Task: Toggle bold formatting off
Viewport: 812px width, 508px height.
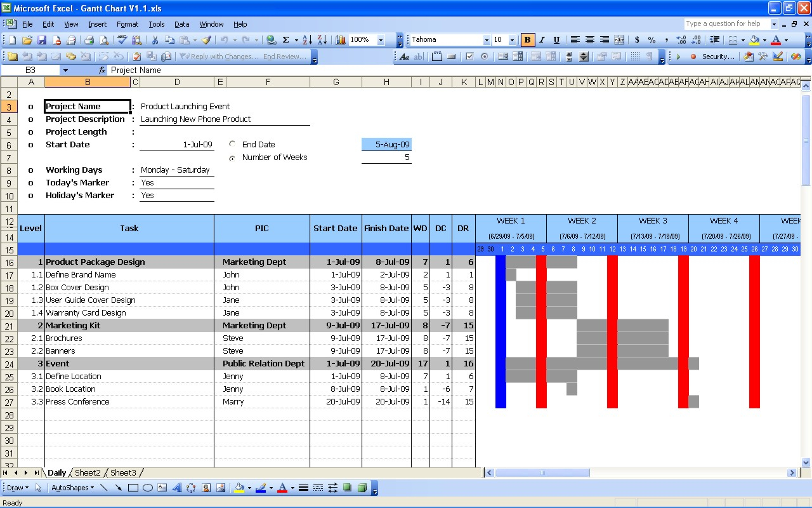Action: [x=528, y=39]
